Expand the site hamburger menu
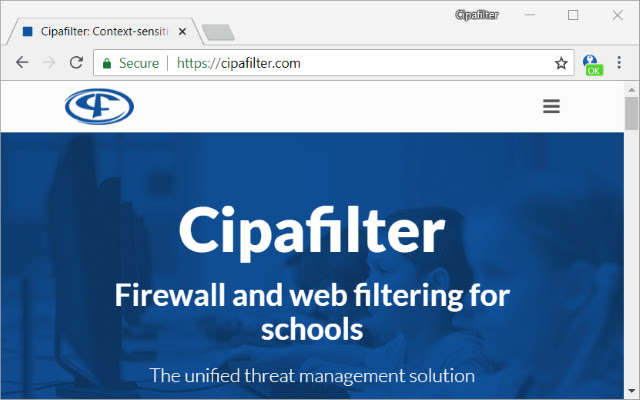 [x=551, y=106]
